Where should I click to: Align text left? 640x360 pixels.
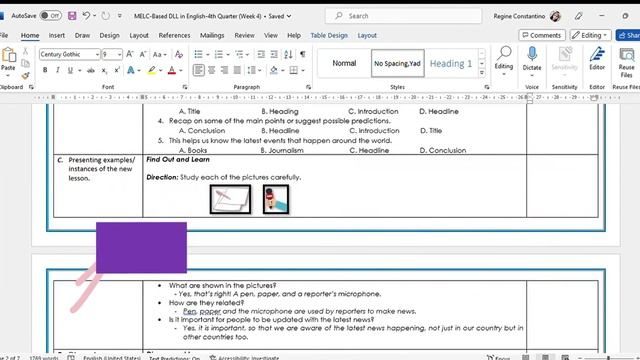pos(199,70)
